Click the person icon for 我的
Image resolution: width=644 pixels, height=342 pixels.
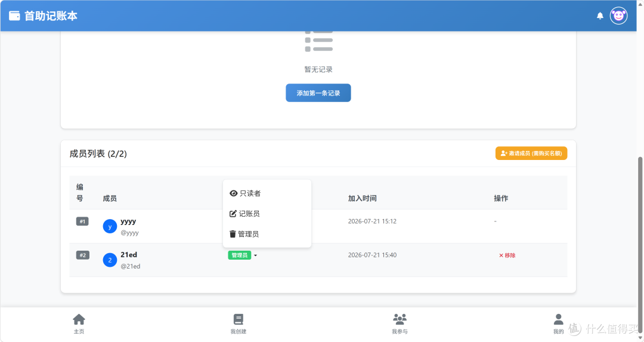[x=559, y=319]
